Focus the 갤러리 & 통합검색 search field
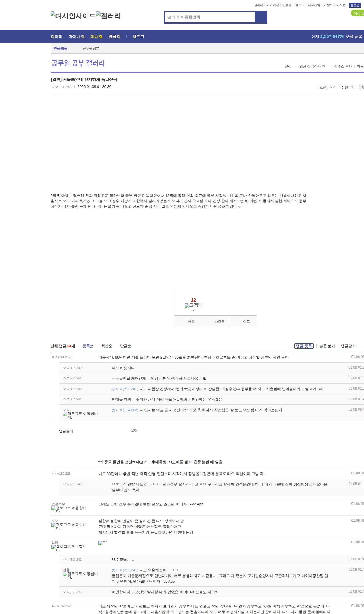This screenshot has width=364, height=614. click(x=210, y=17)
